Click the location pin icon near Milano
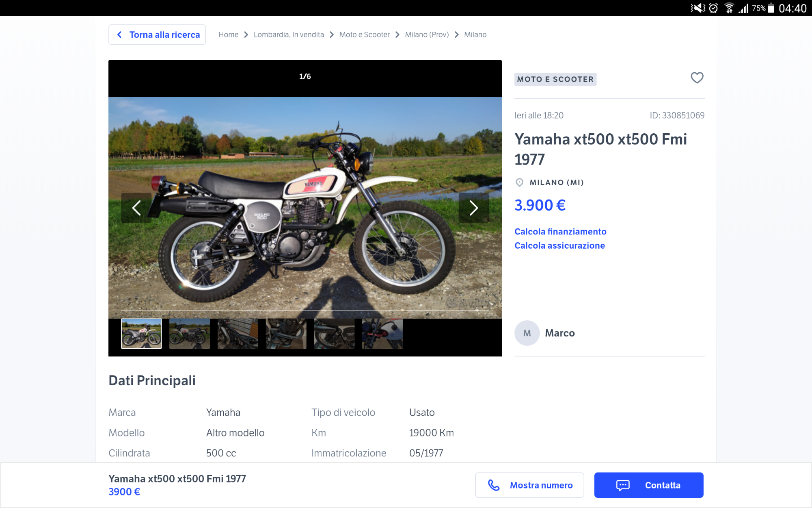812x508 pixels. click(519, 182)
